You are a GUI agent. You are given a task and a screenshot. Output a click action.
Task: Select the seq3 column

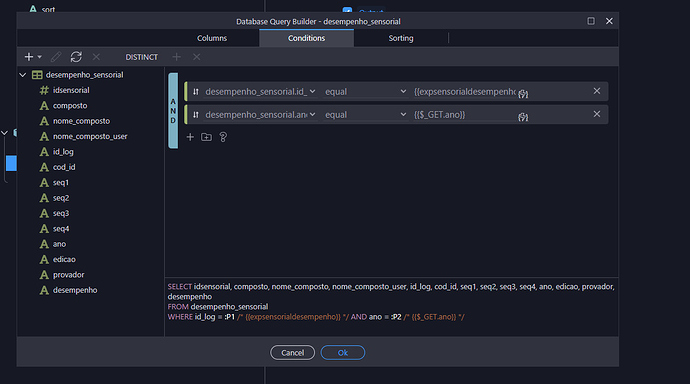click(x=61, y=213)
